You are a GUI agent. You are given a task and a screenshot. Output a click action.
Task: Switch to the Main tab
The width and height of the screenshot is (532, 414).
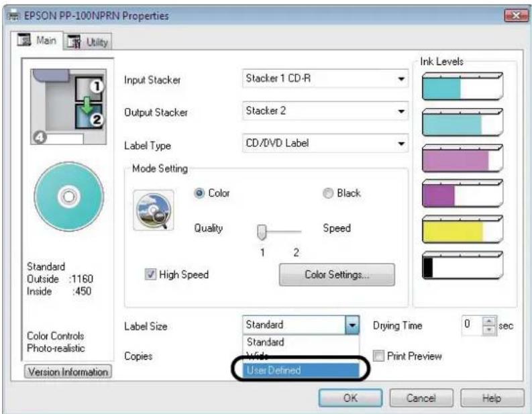click(x=37, y=41)
